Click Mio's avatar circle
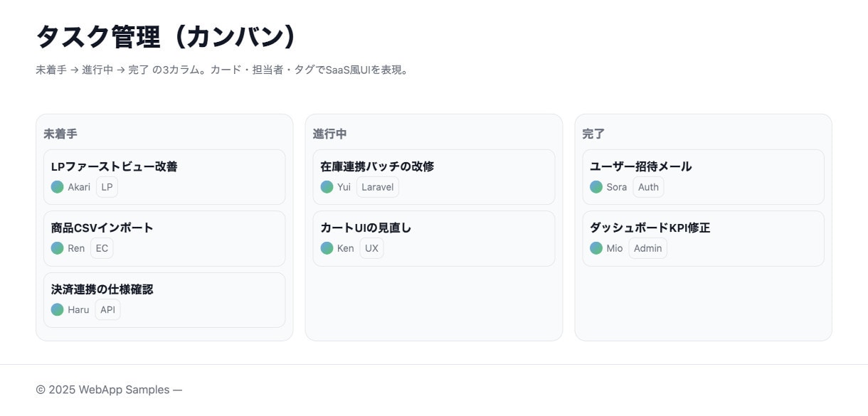This screenshot has width=868, height=416. click(596, 248)
